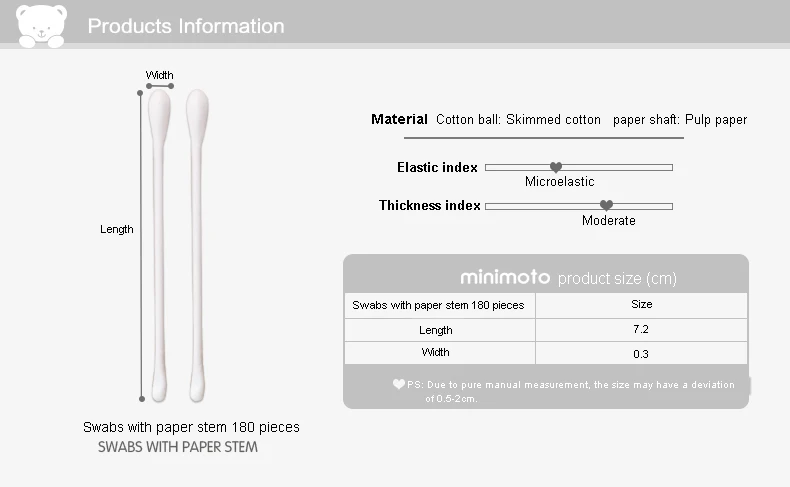
Task: Click the Width row label in table
Action: (x=435, y=352)
